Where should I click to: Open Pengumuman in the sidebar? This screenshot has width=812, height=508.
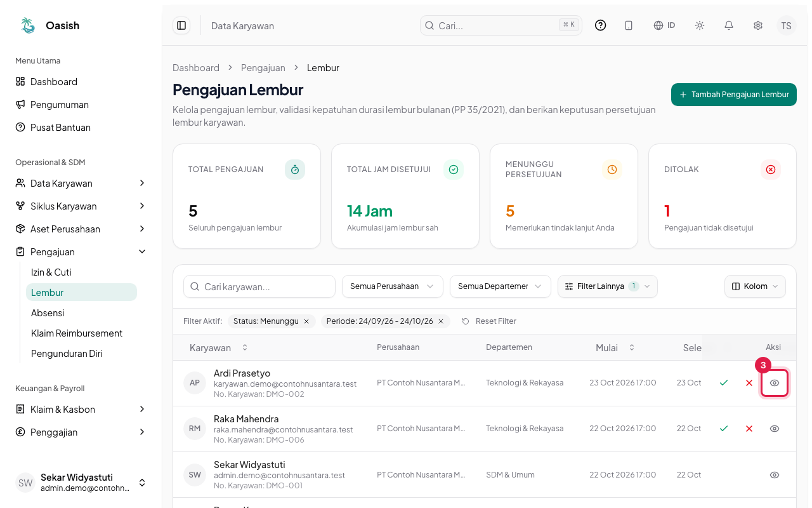pyautogui.click(x=81, y=105)
